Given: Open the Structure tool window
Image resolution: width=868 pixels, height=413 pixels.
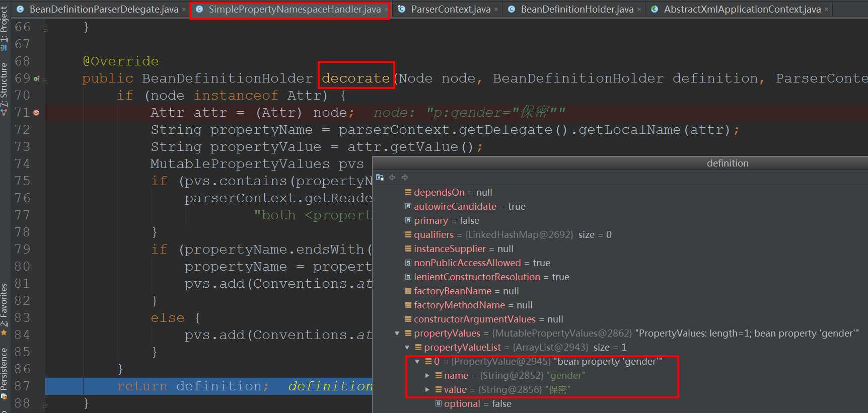Looking at the screenshot, I should click(4, 90).
